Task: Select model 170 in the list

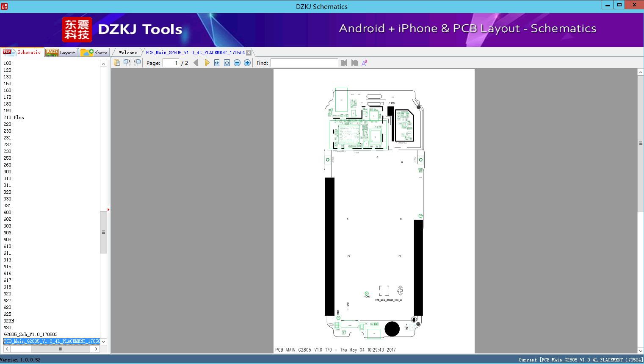Action: point(8,97)
